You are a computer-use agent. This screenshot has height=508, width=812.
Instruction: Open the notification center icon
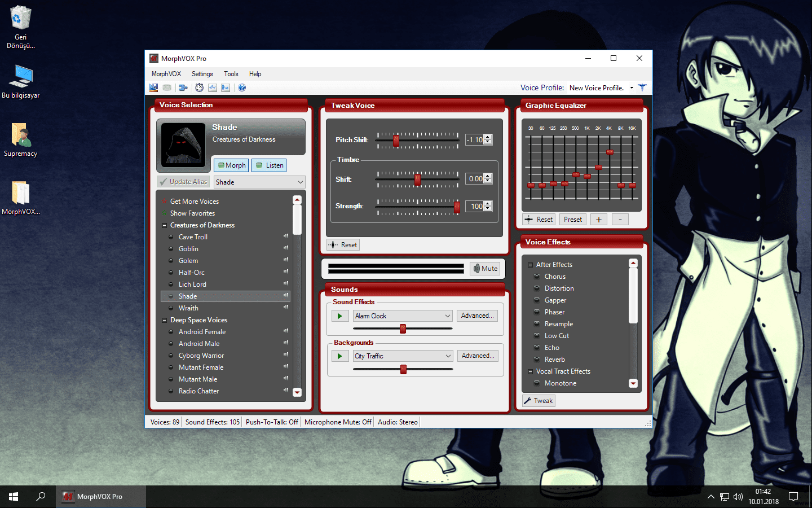click(793, 497)
